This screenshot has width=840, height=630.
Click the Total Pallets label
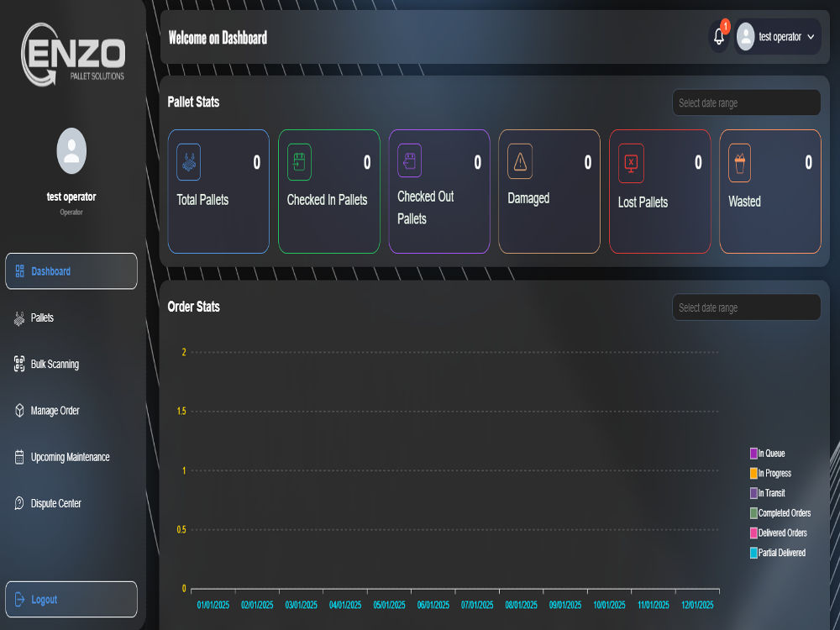pos(202,200)
